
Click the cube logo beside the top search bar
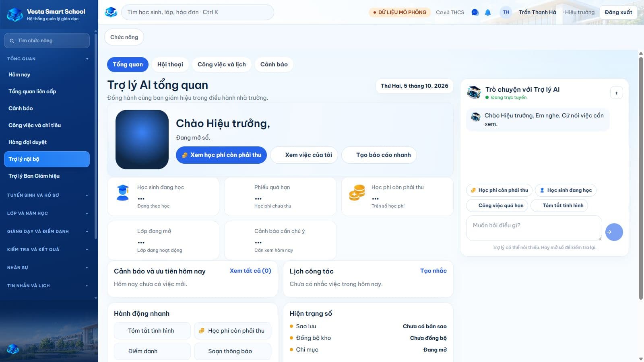[x=111, y=12]
